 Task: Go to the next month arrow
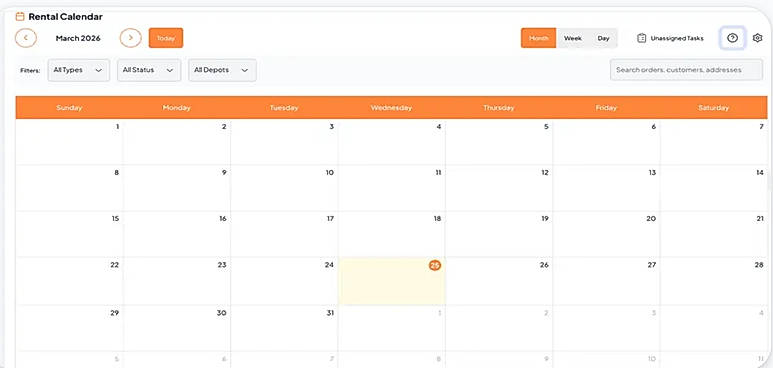tap(131, 38)
